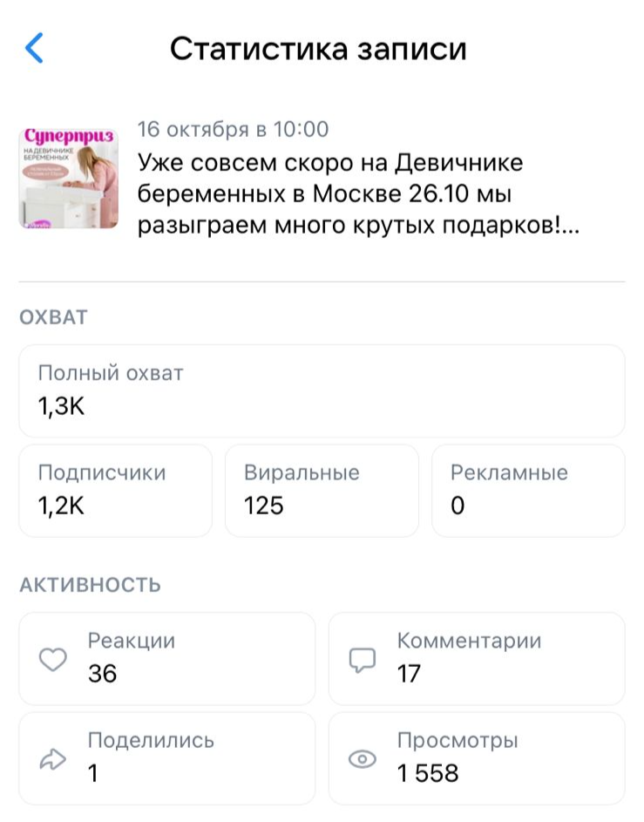
Task: Open the Реакции activity card
Action: coord(167,659)
